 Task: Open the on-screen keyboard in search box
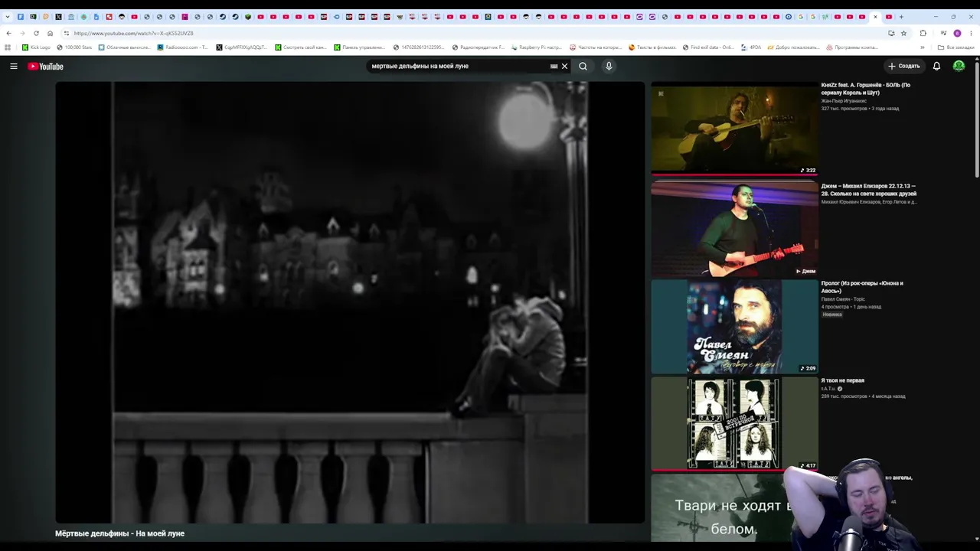(554, 67)
